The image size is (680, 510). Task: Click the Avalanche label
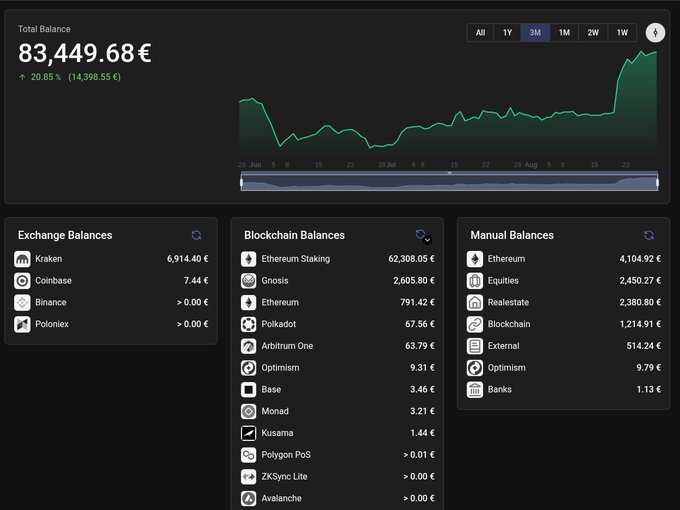[281, 498]
